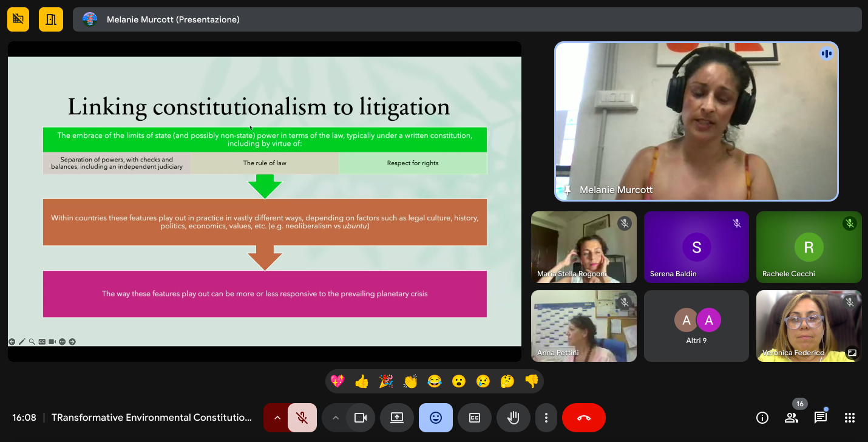This screenshot has width=868, height=442.
Task: Close the emoji reactions bar
Action: (x=435, y=418)
